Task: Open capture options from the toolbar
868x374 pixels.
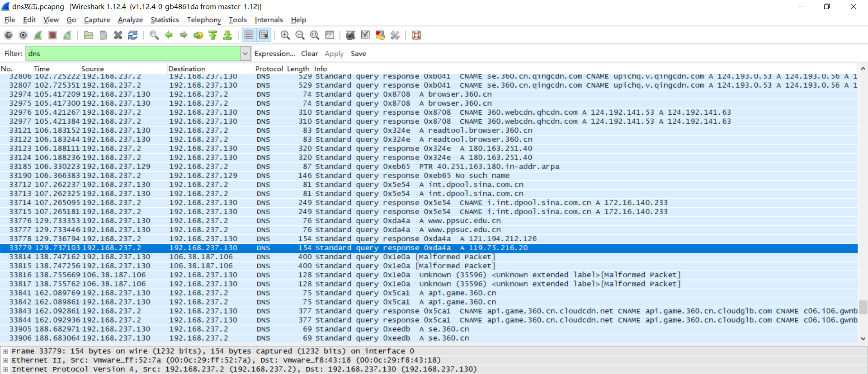Action: coord(24,35)
